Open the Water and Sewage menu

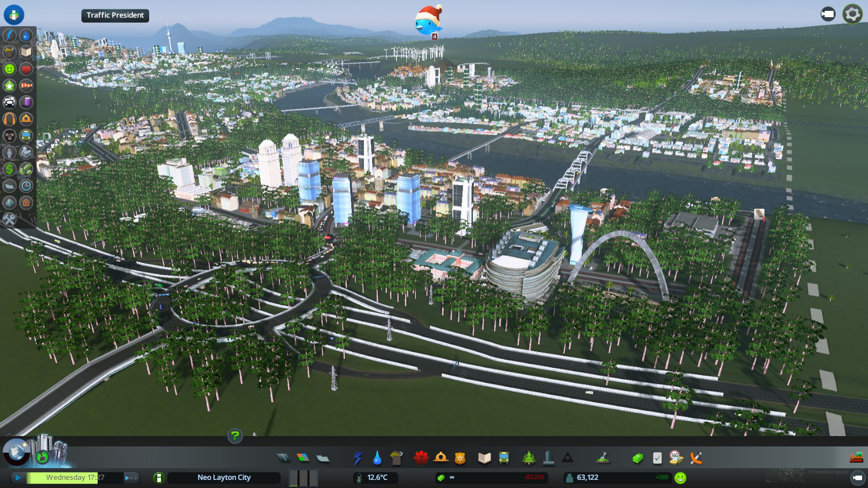coord(377,458)
